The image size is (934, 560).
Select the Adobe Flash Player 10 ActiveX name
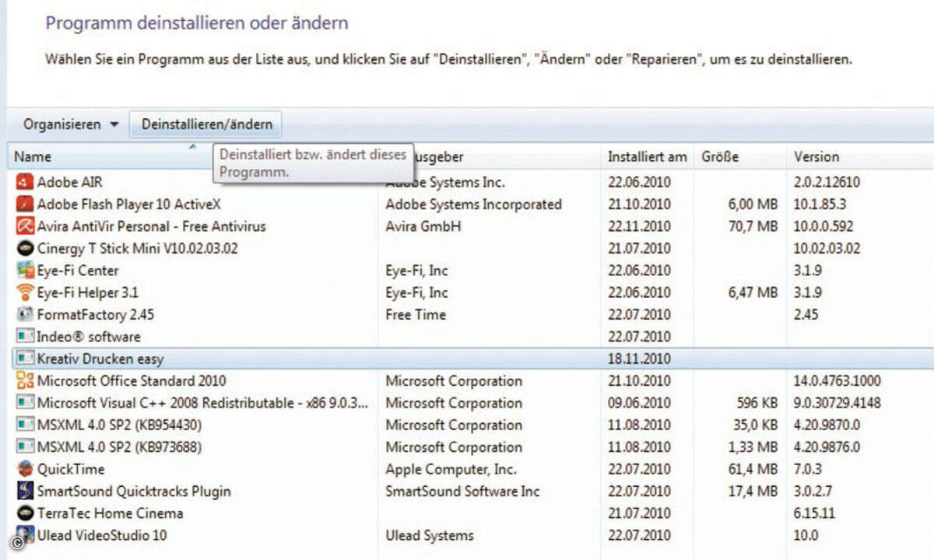tap(129, 204)
